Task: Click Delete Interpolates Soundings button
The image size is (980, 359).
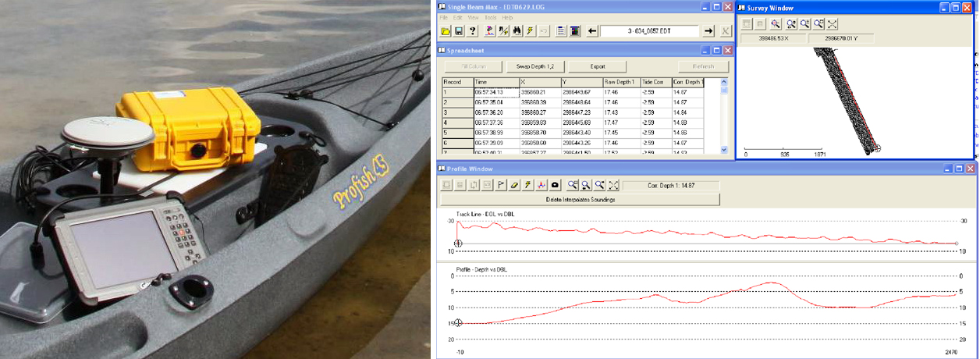Action: [580, 200]
